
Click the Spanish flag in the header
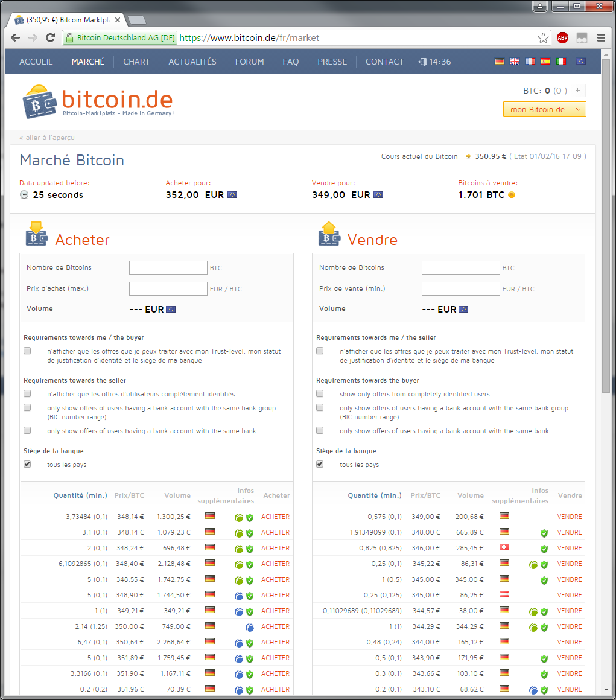[x=545, y=62]
